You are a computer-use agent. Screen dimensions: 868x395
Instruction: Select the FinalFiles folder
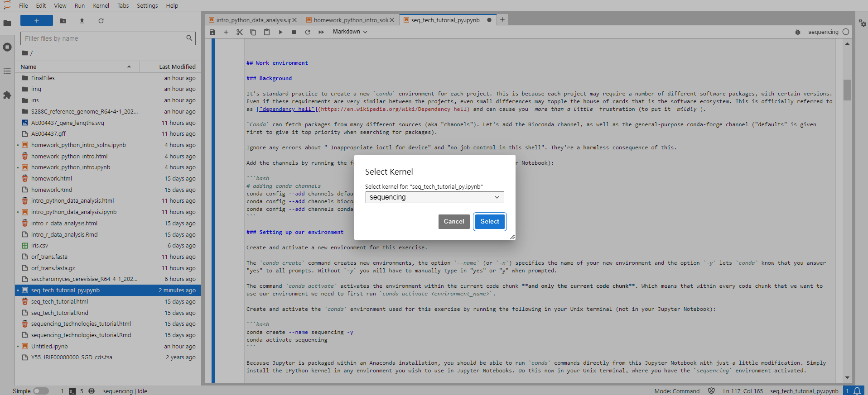click(x=108, y=78)
